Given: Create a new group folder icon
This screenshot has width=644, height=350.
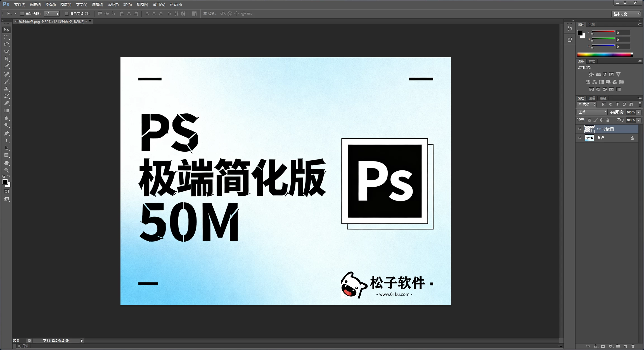Looking at the screenshot, I should 618,346.
